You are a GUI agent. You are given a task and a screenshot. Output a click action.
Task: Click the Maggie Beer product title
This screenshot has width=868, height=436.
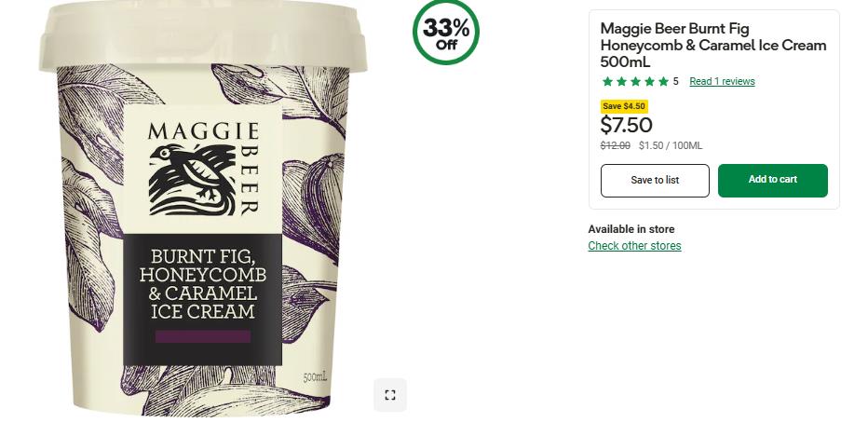[x=713, y=45]
